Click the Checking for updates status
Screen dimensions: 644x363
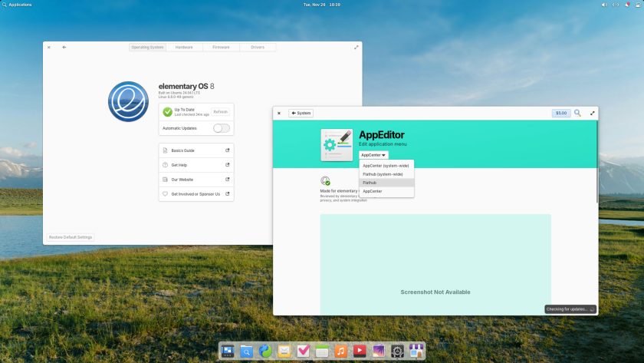click(x=570, y=309)
